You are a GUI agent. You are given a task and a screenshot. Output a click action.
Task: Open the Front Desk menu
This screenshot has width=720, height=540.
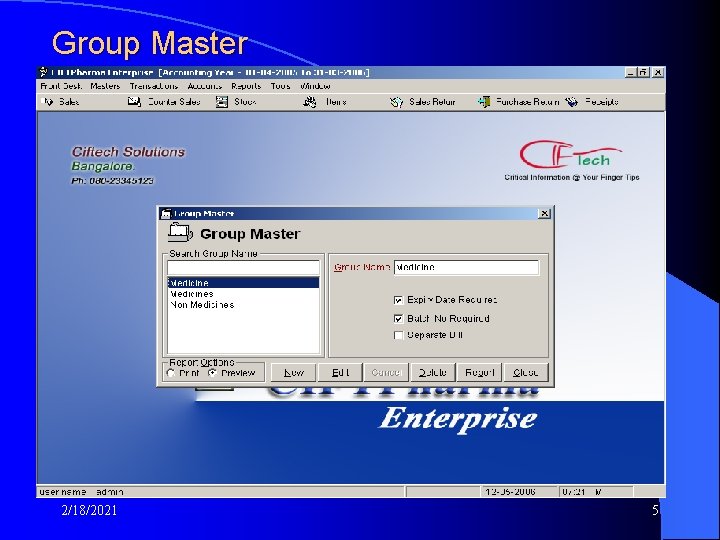(x=61, y=86)
